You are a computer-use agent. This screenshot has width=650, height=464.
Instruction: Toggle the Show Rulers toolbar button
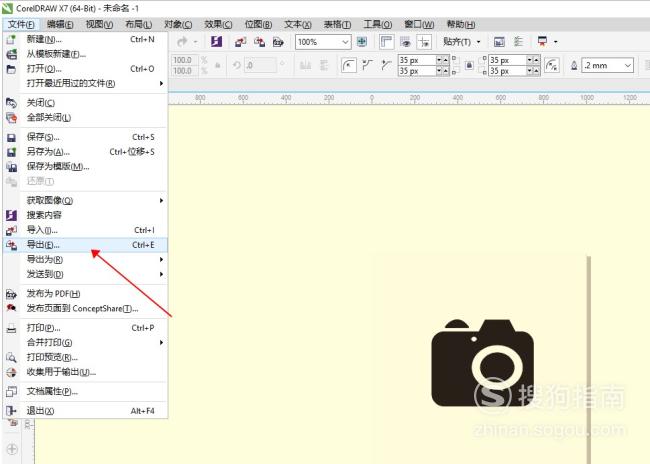point(386,41)
